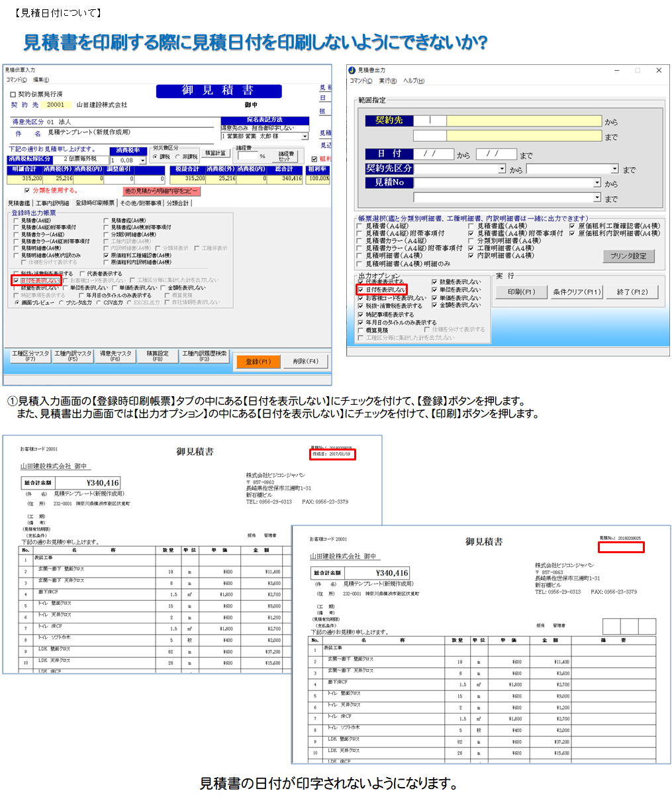
Task: Uncheck the 分類を使用する checkbox
Action: [x=26, y=190]
